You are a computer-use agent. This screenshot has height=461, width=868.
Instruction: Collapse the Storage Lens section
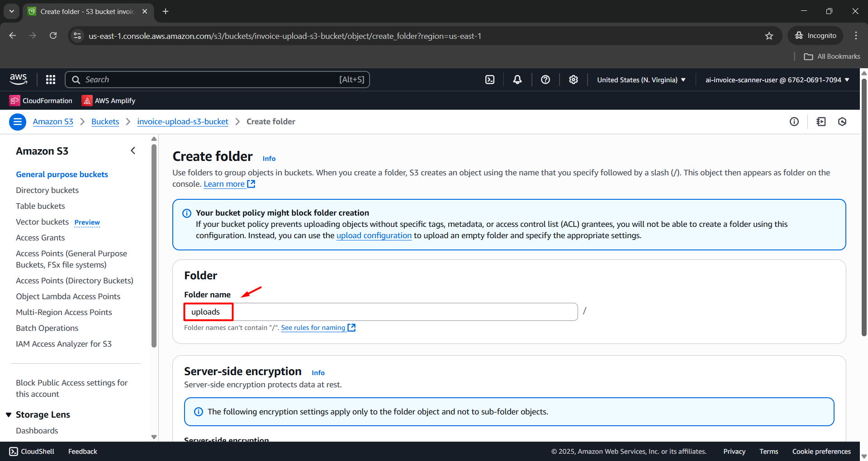tap(9, 414)
